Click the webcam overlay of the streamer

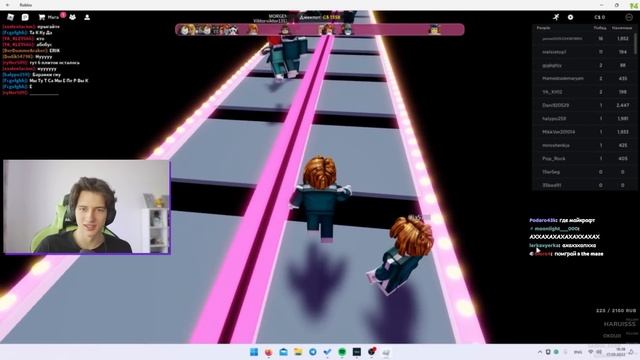point(87,207)
